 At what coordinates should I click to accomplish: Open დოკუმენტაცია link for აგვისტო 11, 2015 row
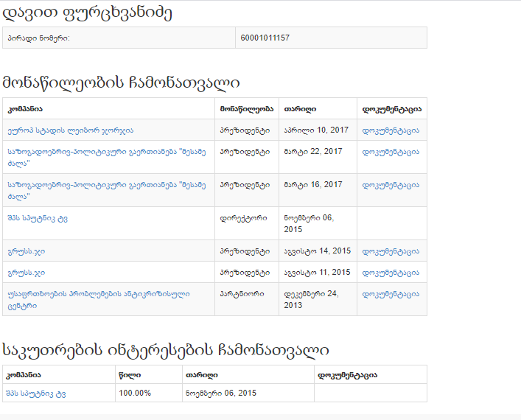pos(391,273)
